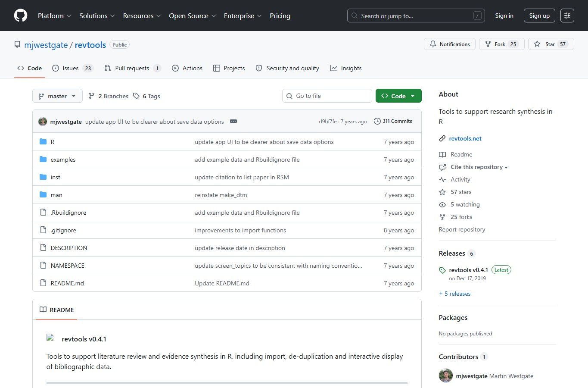Click the Go to file input

327,96
